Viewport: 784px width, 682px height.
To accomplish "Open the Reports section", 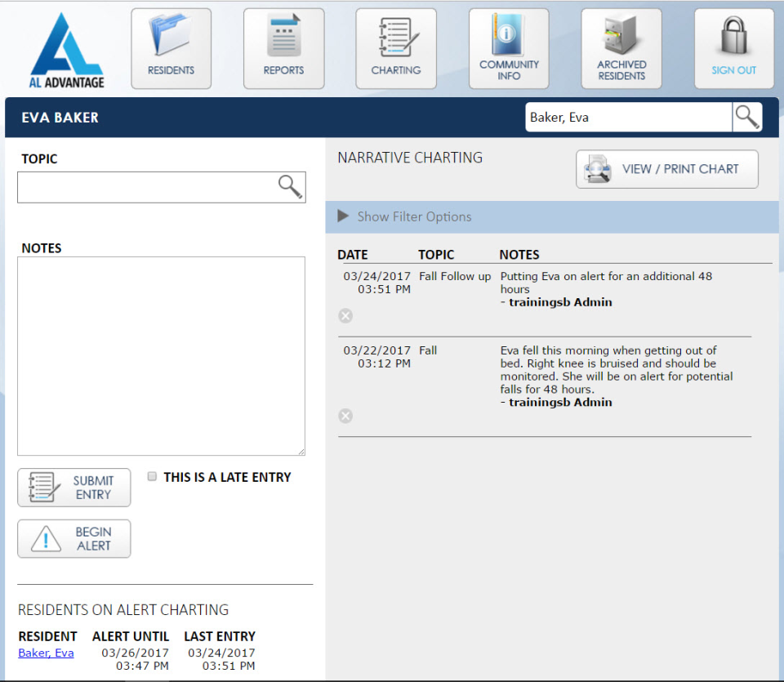I will [x=283, y=48].
